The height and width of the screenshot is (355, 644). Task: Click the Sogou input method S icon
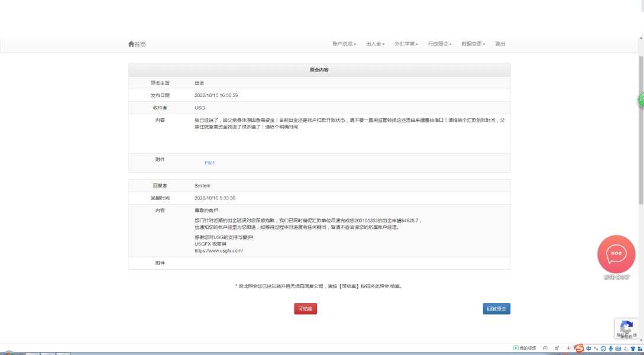[x=579, y=348]
